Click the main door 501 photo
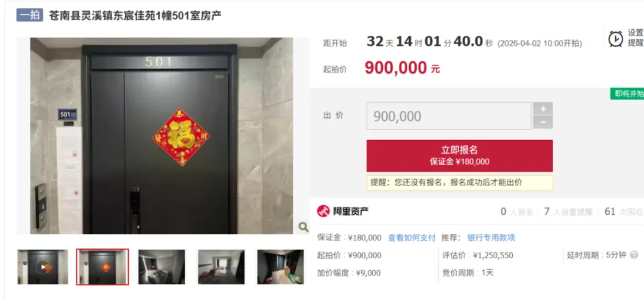Image resolution: width=644 pixels, height=300 pixels. (x=162, y=136)
